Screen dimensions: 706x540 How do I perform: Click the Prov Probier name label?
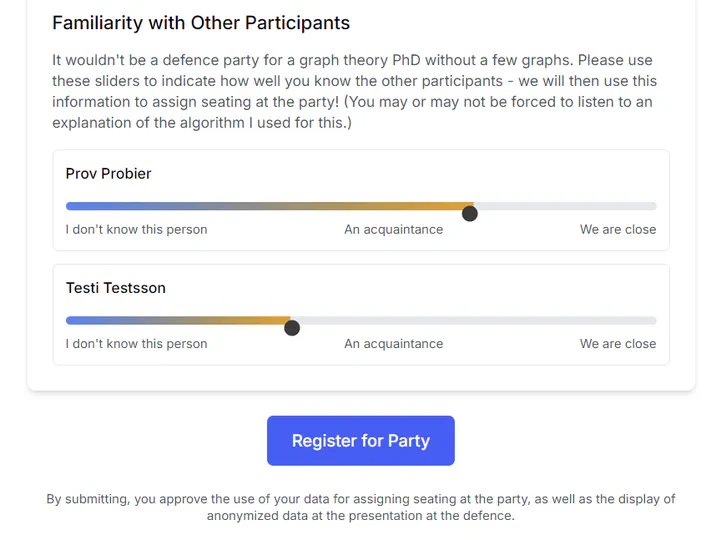coord(109,174)
